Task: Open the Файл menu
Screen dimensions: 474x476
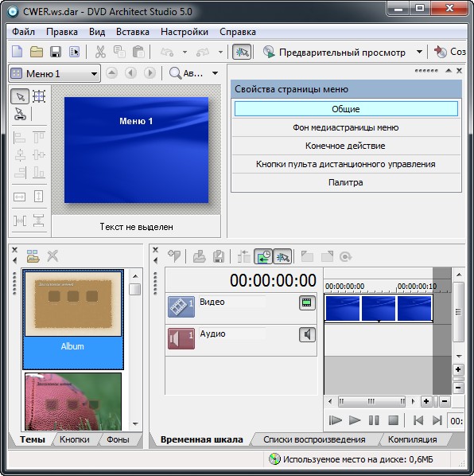Action: [x=24, y=32]
